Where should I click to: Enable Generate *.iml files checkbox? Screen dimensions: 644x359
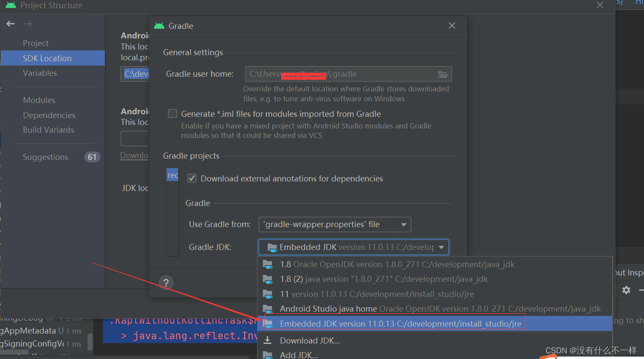[x=173, y=114]
